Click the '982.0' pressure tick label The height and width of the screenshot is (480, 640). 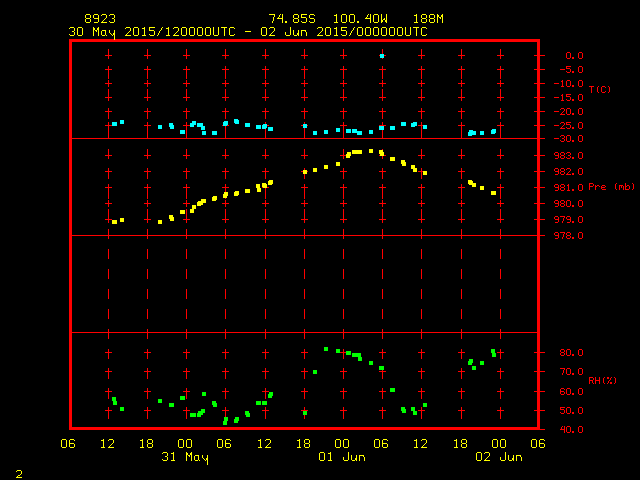pos(569,171)
